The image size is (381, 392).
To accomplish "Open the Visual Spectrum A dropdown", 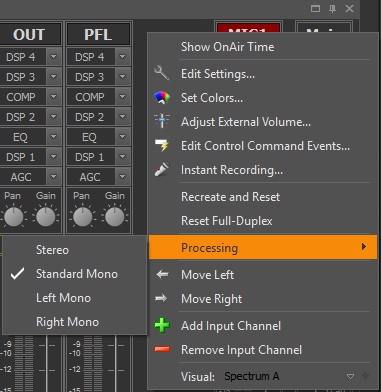I will click(x=350, y=376).
